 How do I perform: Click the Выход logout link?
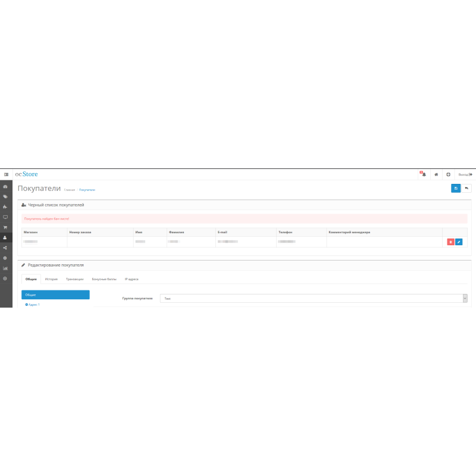[x=465, y=174]
